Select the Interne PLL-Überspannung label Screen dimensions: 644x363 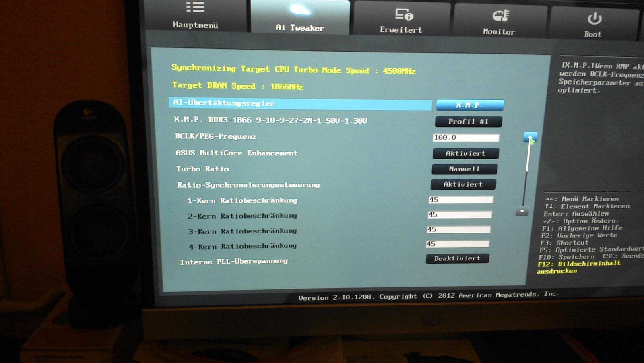(x=234, y=262)
